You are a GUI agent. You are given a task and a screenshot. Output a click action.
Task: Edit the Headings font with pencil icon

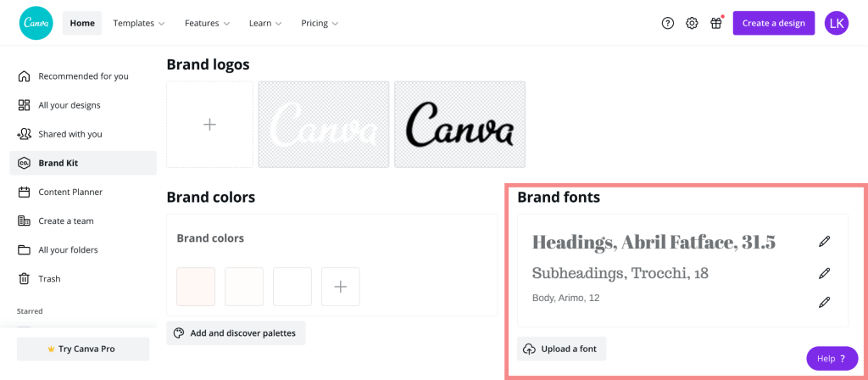[x=824, y=242]
